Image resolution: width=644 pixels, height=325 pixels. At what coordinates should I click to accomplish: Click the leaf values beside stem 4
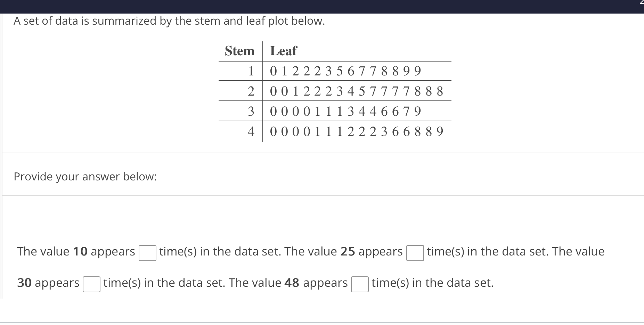[356, 132]
